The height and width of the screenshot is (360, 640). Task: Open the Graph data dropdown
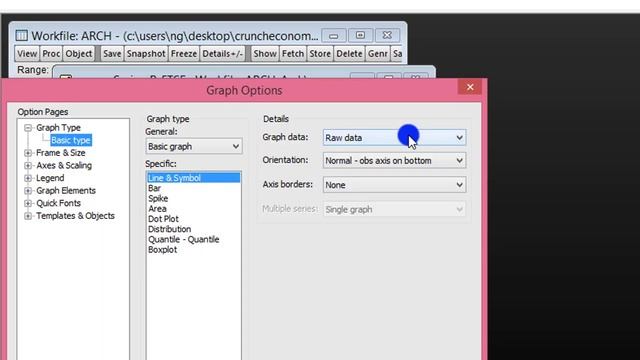[394, 138]
